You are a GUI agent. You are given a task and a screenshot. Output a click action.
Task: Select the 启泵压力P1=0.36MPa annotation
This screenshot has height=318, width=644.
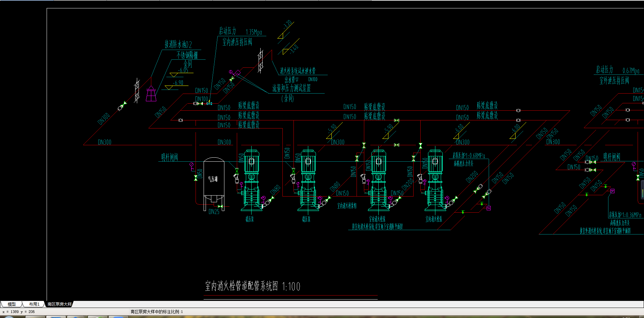(625, 215)
